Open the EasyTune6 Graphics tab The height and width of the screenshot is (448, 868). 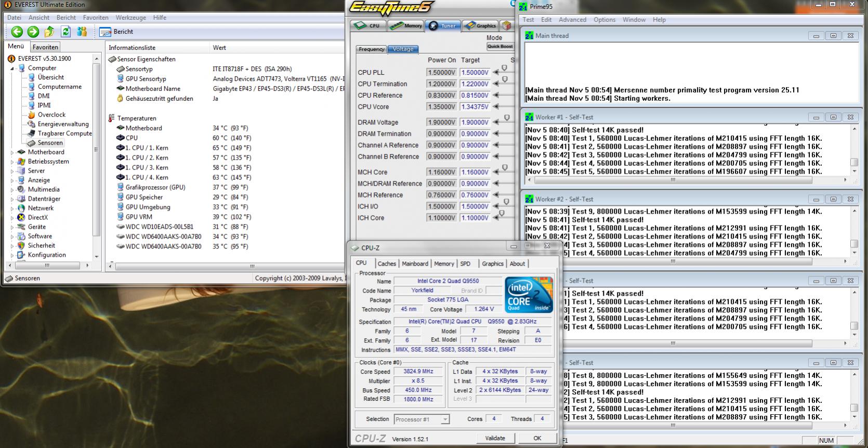(480, 25)
